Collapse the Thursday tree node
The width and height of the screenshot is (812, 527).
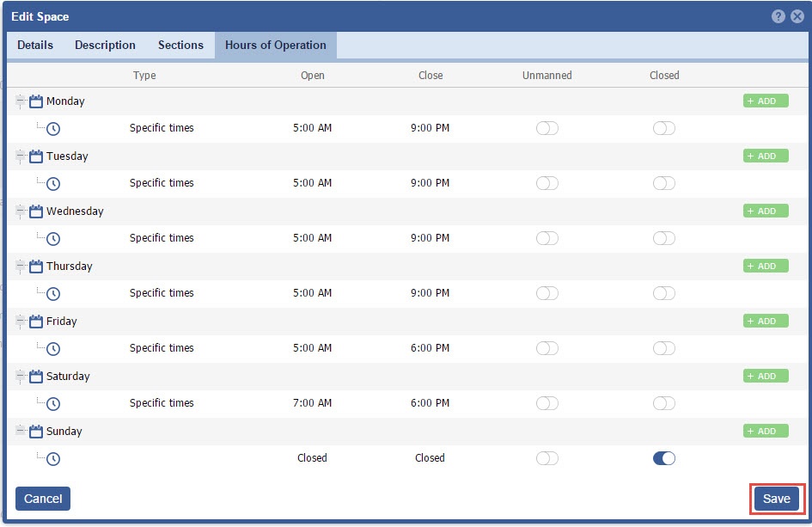21,267
